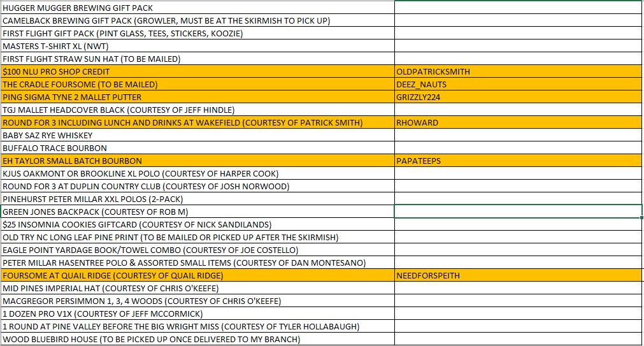644x346 pixels.
Task: Click the Hugger Mugger Brewing Gift Pack cell
Action: [x=197, y=8]
